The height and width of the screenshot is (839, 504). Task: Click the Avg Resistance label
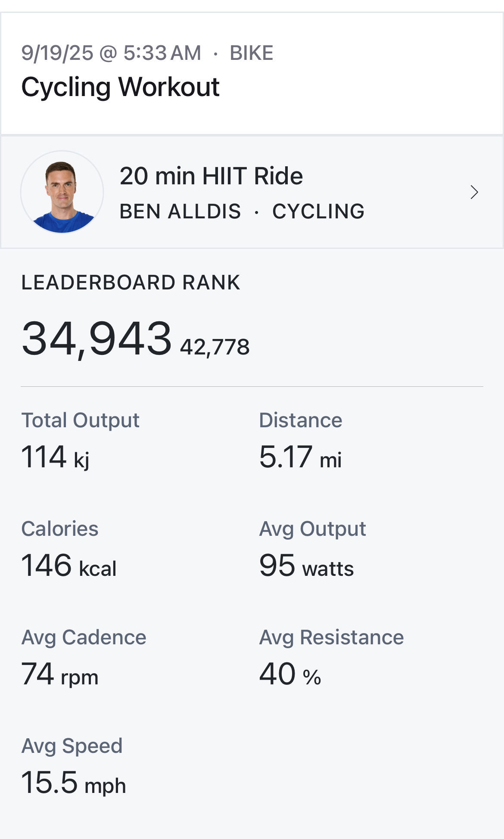[331, 637]
